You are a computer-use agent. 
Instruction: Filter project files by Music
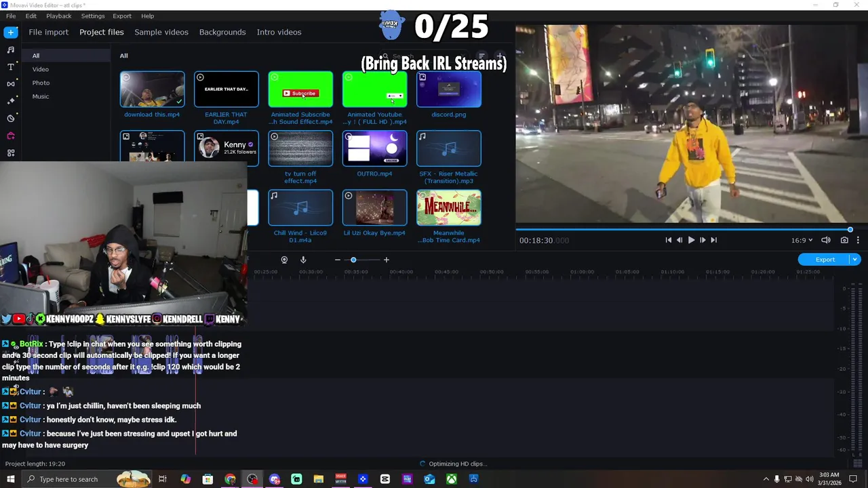point(41,96)
